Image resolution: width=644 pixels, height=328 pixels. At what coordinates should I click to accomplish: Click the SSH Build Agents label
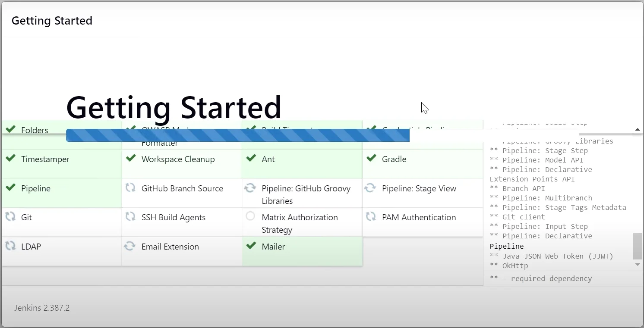point(174,217)
